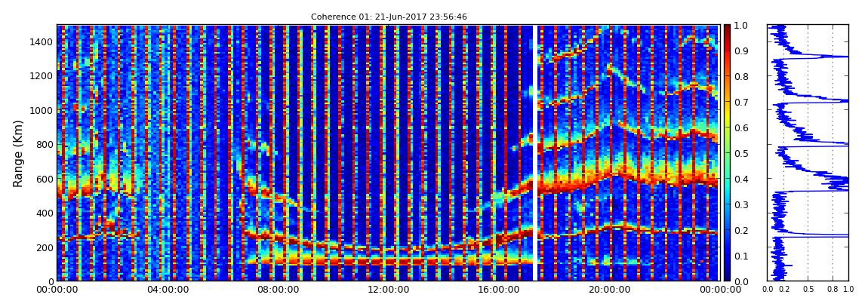Click the 08:00:00 time axis label

click(x=277, y=290)
